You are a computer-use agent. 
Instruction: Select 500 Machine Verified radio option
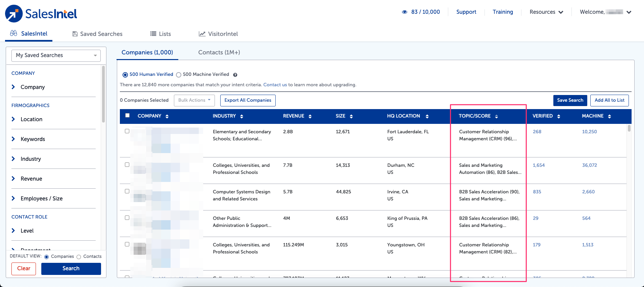tap(179, 75)
